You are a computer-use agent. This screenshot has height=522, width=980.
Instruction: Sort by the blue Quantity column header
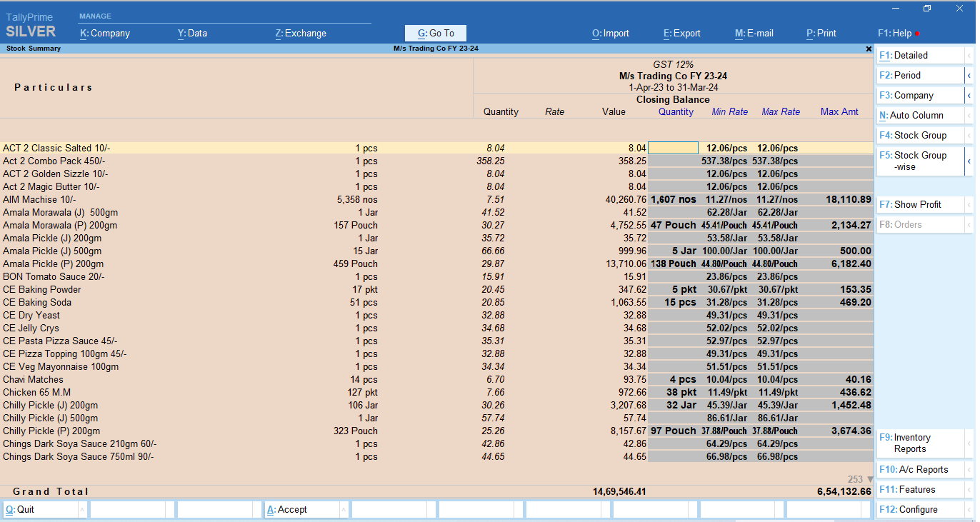click(x=676, y=111)
